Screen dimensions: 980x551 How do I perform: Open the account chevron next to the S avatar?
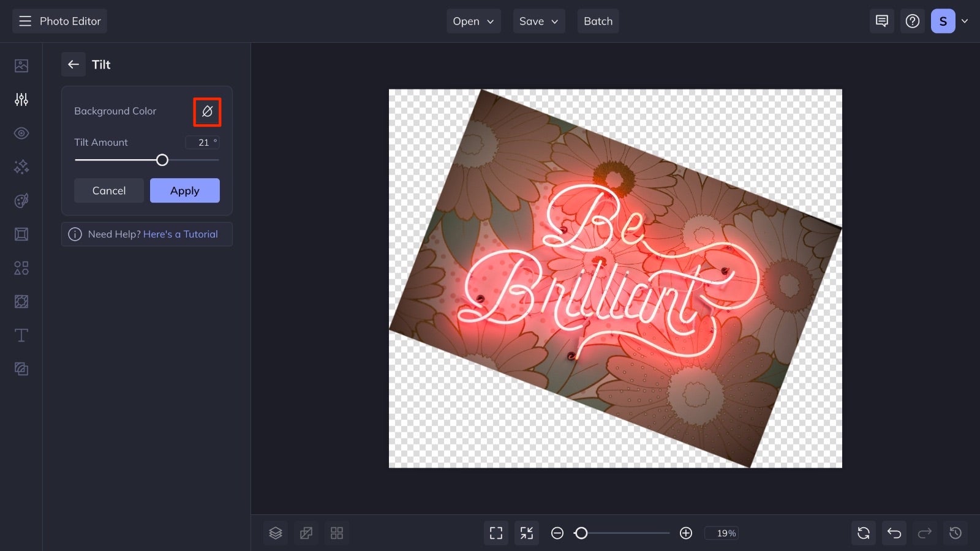point(965,21)
